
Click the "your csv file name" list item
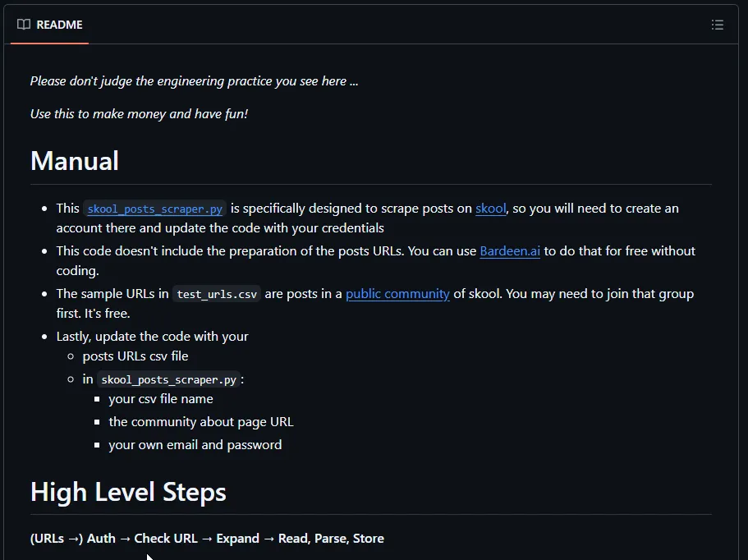click(x=161, y=399)
